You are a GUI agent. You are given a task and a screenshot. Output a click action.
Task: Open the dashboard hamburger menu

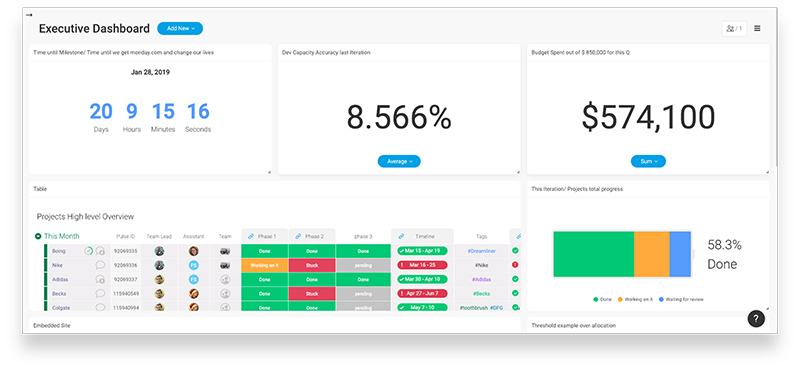[x=757, y=29]
